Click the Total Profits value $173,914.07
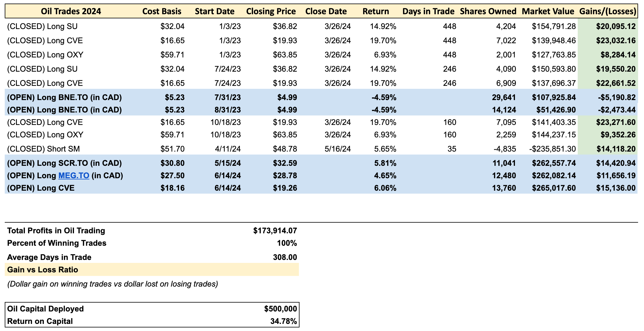The width and height of the screenshot is (644, 331). point(275,231)
